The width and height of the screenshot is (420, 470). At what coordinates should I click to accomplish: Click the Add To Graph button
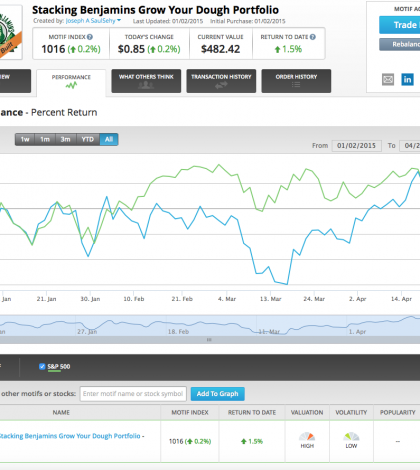pos(218,394)
